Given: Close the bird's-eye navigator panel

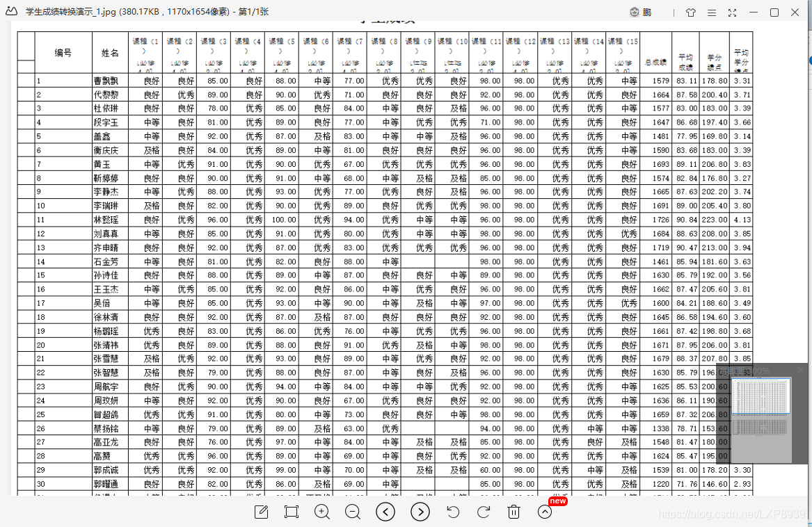Looking at the screenshot, I should coord(801,370).
